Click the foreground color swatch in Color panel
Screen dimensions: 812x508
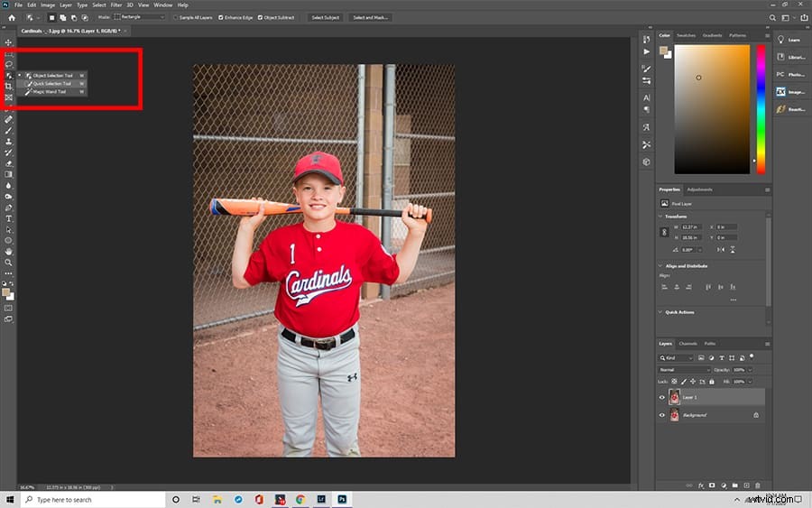(x=663, y=50)
